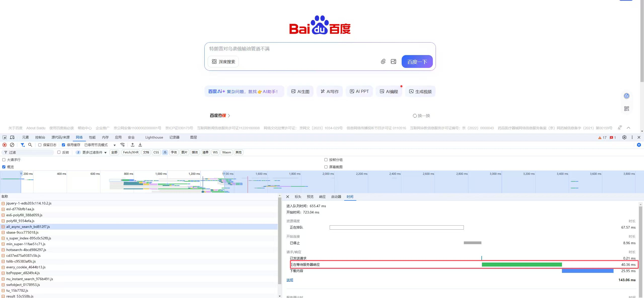
Task: Select request hotsearch-4bcd986297.js
Action: pyautogui.click(x=139, y=250)
